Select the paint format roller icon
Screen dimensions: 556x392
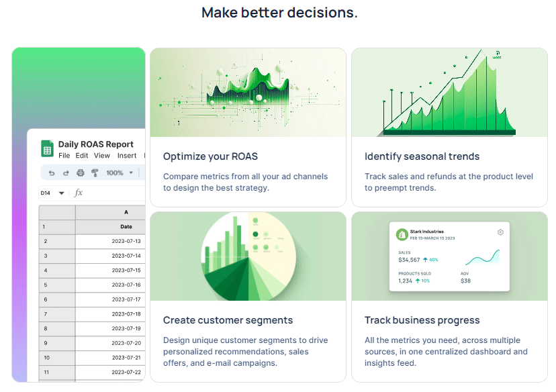tap(95, 173)
